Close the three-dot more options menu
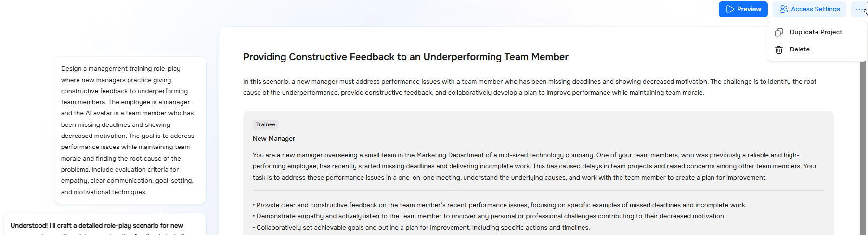Screen dimensions: 868x235 point(859,9)
